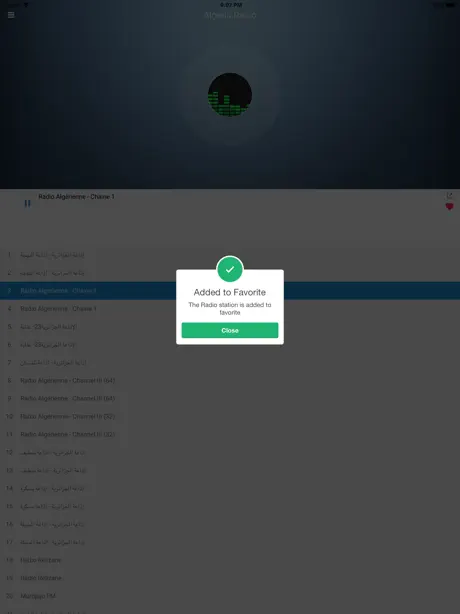460x614 pixels.
Task: Select station row numbered 15
Action: pyautogui.click(x=230, y=506)
